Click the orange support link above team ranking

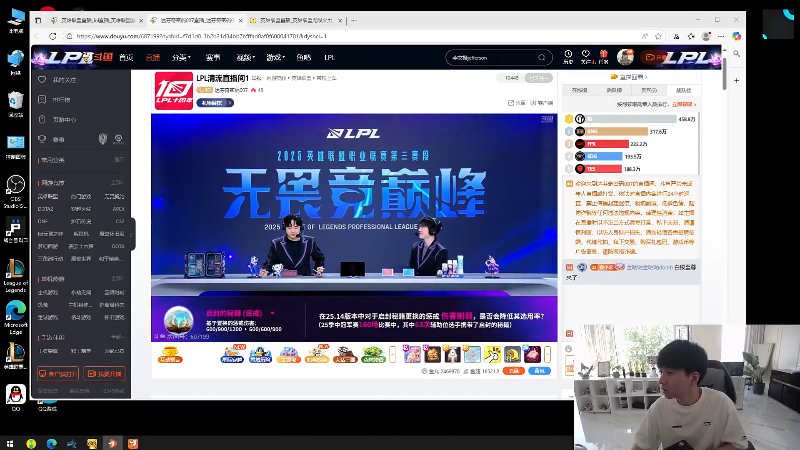(684, 104)
